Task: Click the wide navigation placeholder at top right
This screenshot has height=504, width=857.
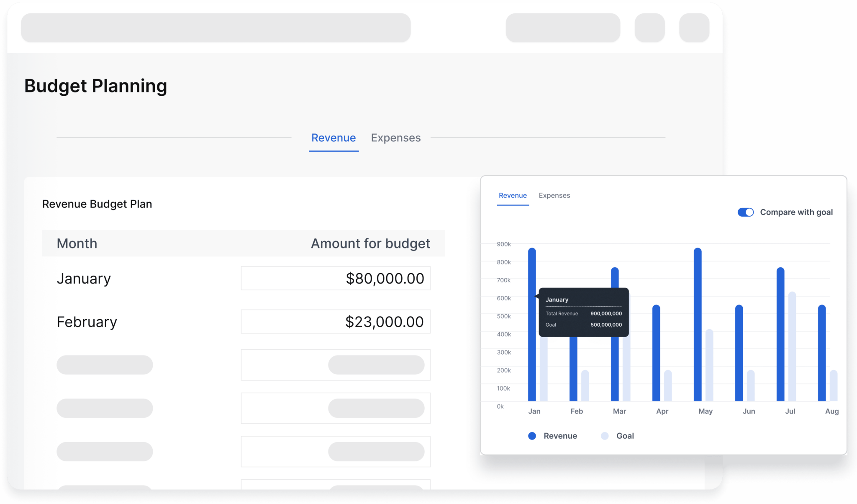Action: click(x=562, y=27)
